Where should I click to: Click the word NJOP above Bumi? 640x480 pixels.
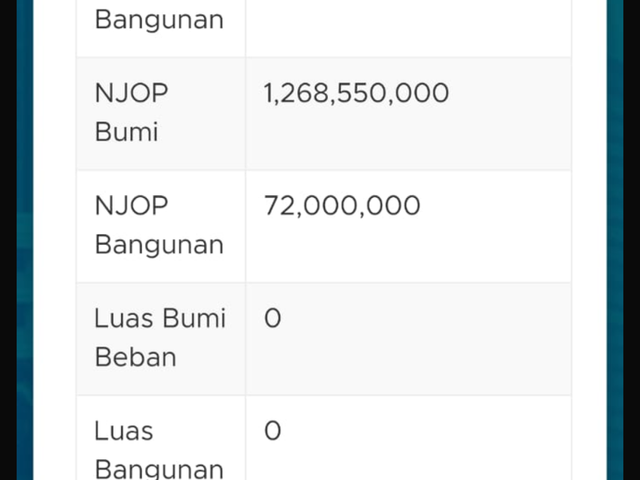(131, 93)
